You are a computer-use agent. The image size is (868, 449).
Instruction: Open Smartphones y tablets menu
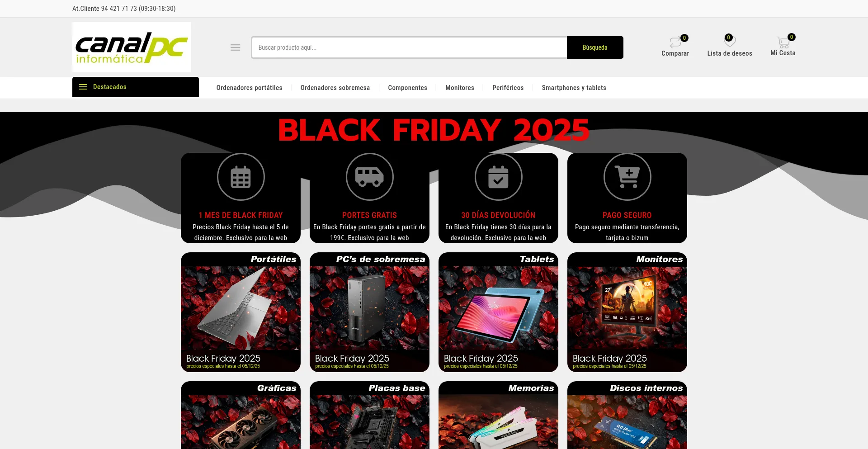click(574, 88)
